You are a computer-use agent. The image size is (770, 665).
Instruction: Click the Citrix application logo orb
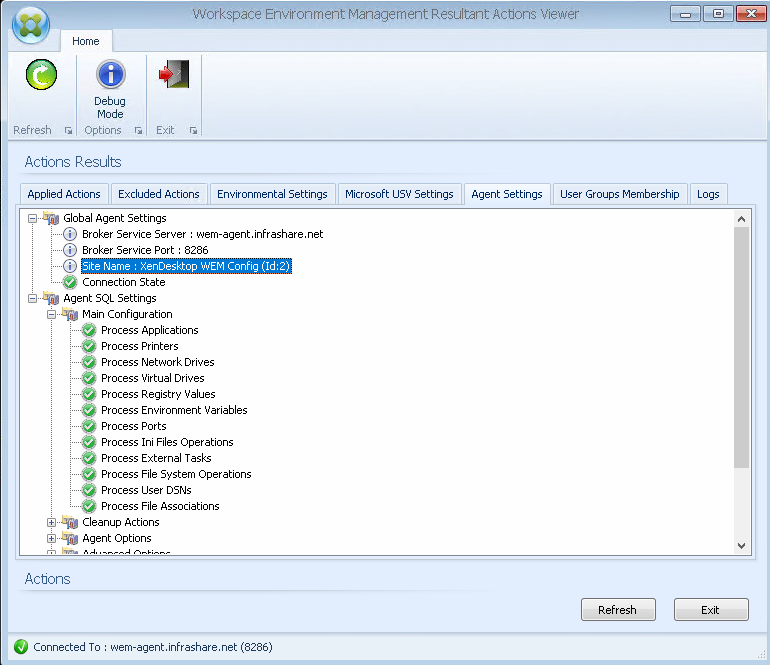(30, 27)
